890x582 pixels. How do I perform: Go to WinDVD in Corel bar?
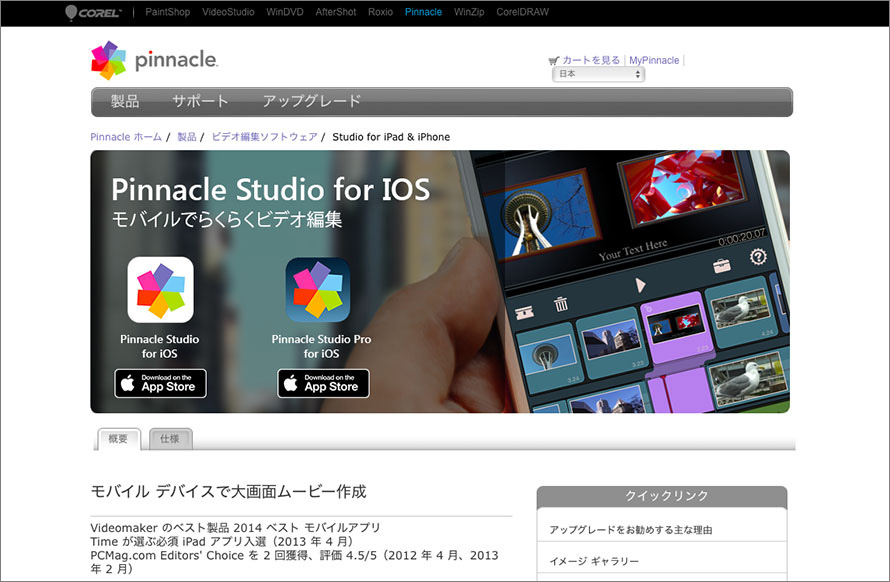(285, 12)
